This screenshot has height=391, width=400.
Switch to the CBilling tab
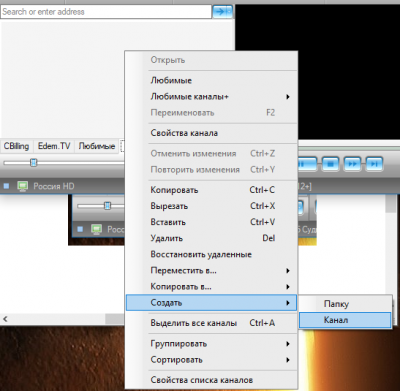pos(16,146)
